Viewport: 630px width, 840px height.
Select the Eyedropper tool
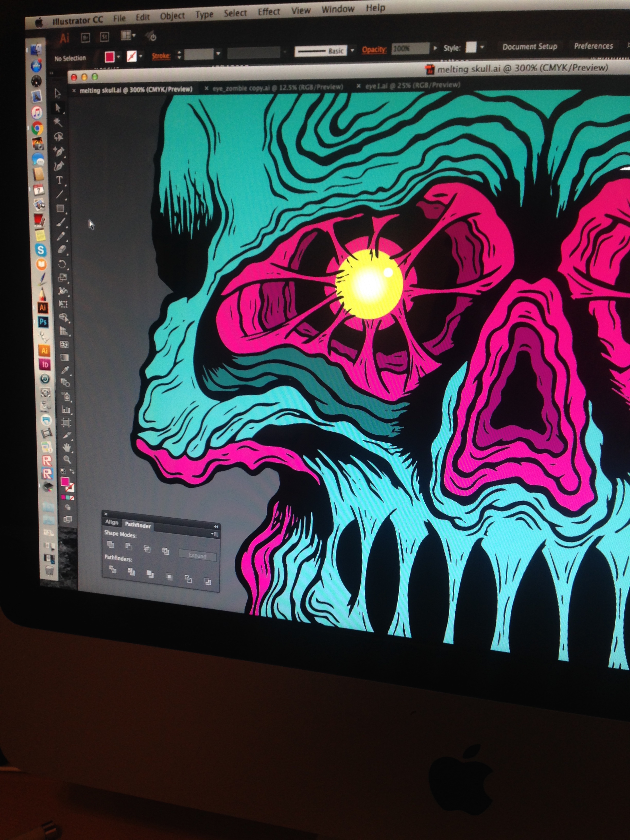[x=65, y=370]
